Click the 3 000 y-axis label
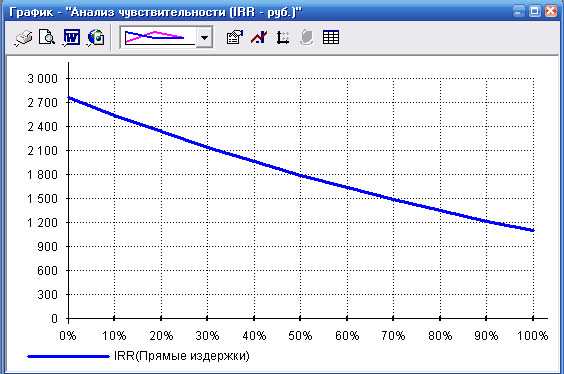 [x=42, y=78]
